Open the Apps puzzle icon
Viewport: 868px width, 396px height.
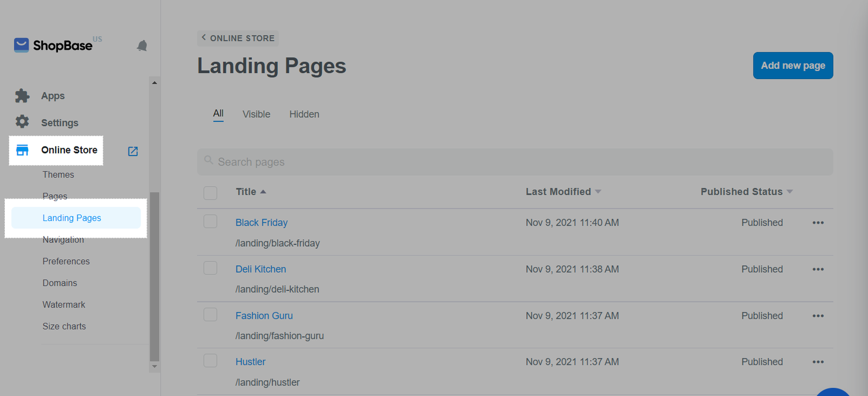[x=22, y=96]
